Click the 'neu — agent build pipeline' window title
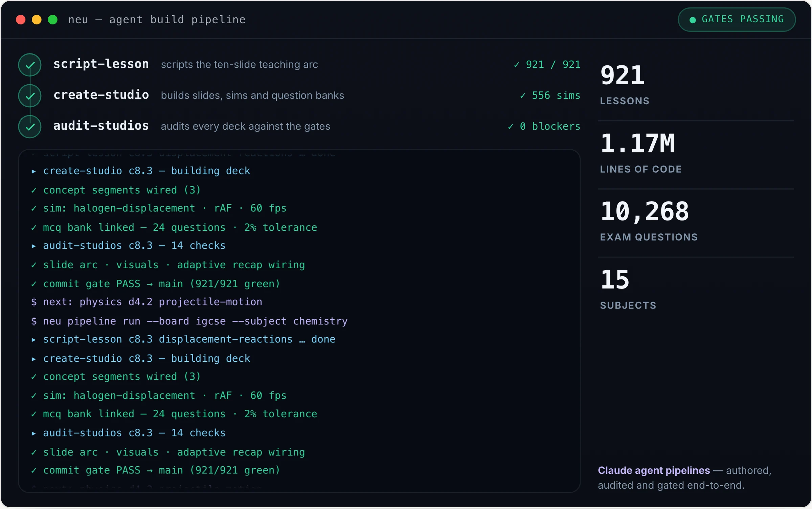Image resolution: width=812 pixels, height=509 pixels. (157, 20)
